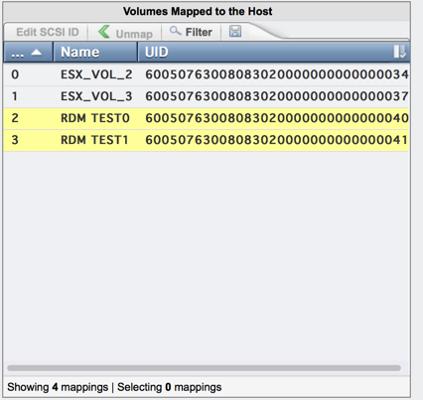
Task: Click the Filter toolbar label
Action: (x=199, y=32)
